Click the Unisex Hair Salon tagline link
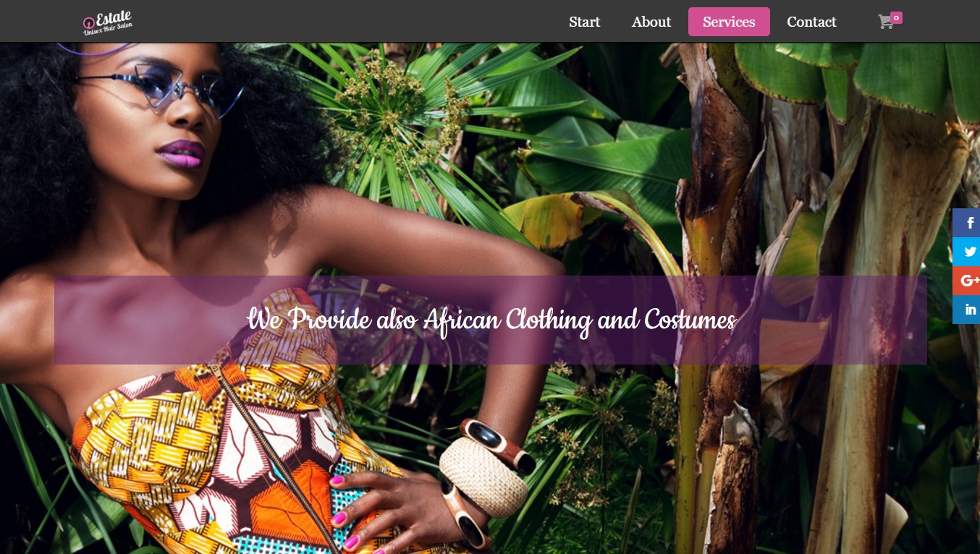Viewport: 980px width, 554px height. click(108, 30)
